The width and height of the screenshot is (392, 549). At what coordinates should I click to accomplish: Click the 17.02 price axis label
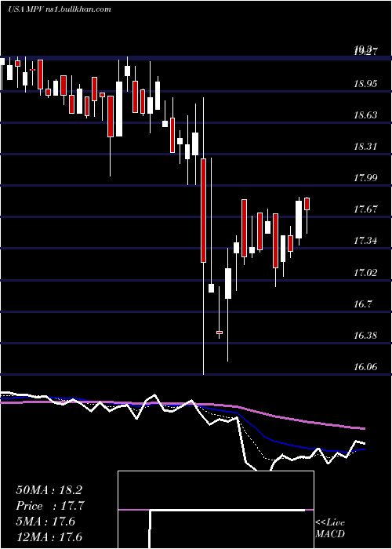(366, 272)
